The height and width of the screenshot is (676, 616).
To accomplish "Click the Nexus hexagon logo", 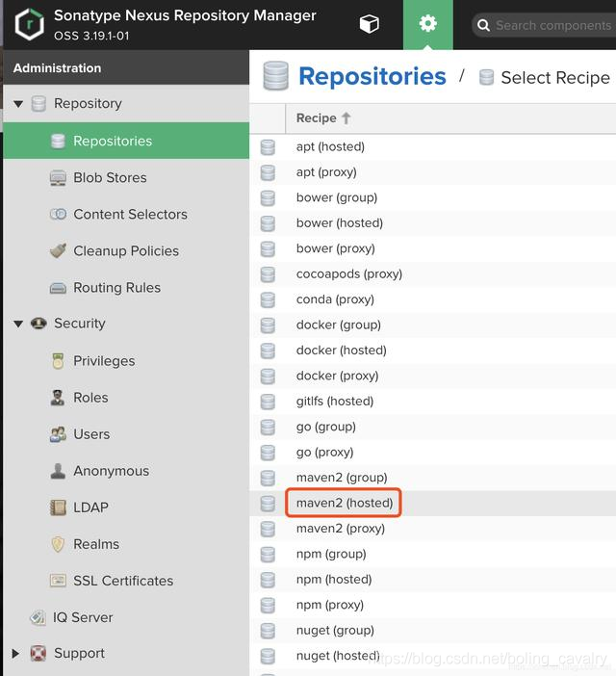I will [29, 25].
